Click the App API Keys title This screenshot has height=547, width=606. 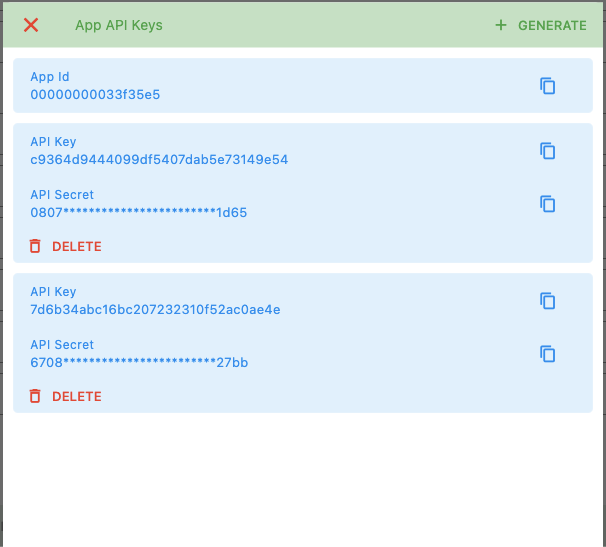pos(118,25)
